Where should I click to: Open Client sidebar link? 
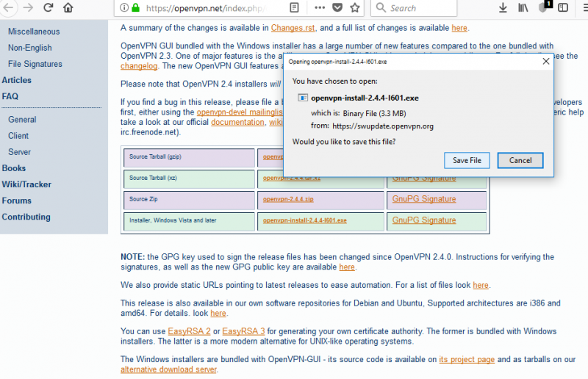[x=18, y=136]
